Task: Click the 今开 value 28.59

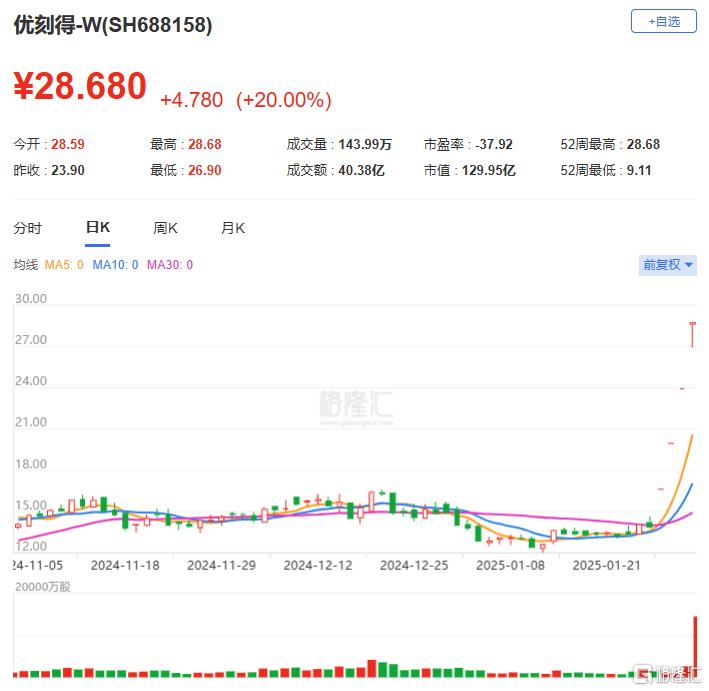Action: click(x=68, y=144)
